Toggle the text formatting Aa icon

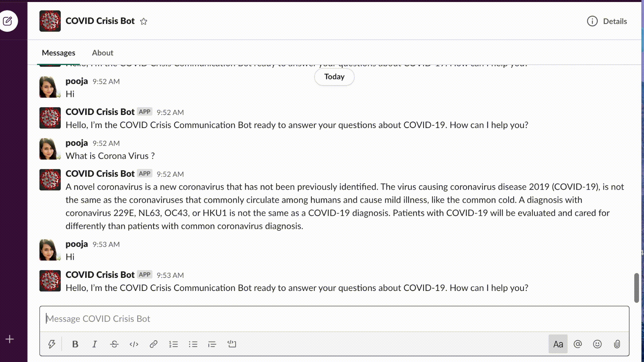point(558,344)
